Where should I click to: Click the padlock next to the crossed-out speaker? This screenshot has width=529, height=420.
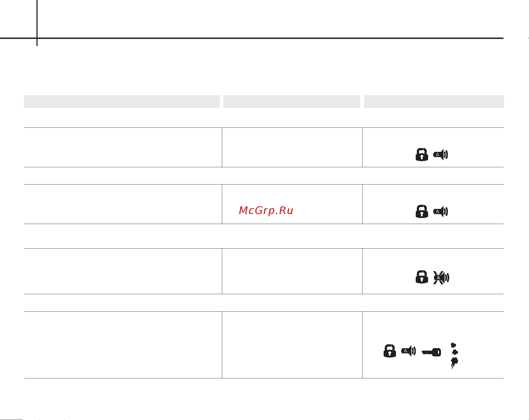pyautogui.click(x=422, y=277)
